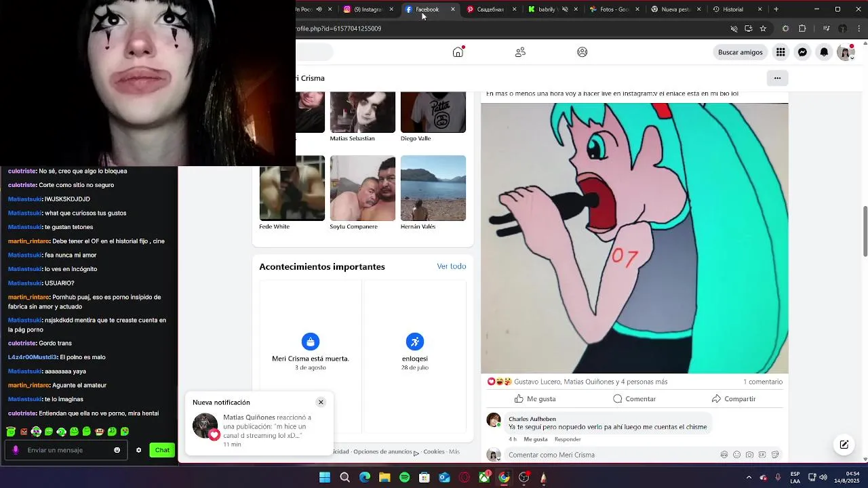Add a GIF to the comment
Screen dimensions: 868x488
point(762,455)
